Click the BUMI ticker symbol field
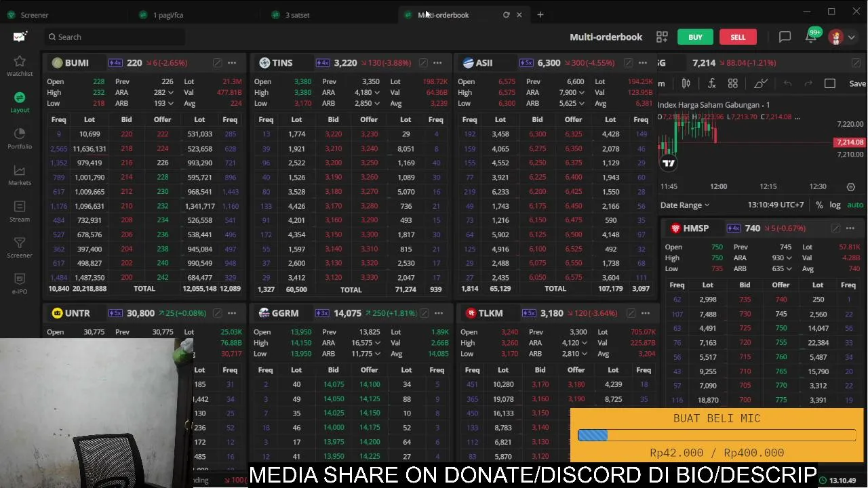868x488 pixels. [77, 62]
